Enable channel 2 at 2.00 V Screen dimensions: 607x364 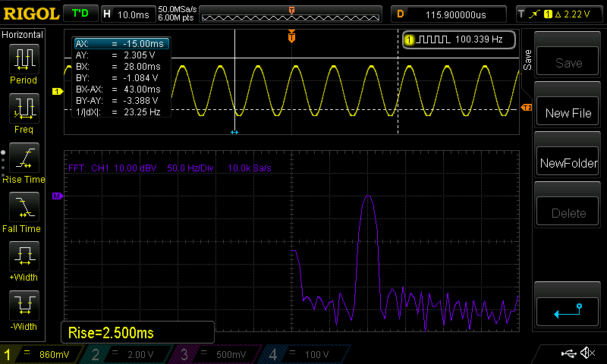131,354
